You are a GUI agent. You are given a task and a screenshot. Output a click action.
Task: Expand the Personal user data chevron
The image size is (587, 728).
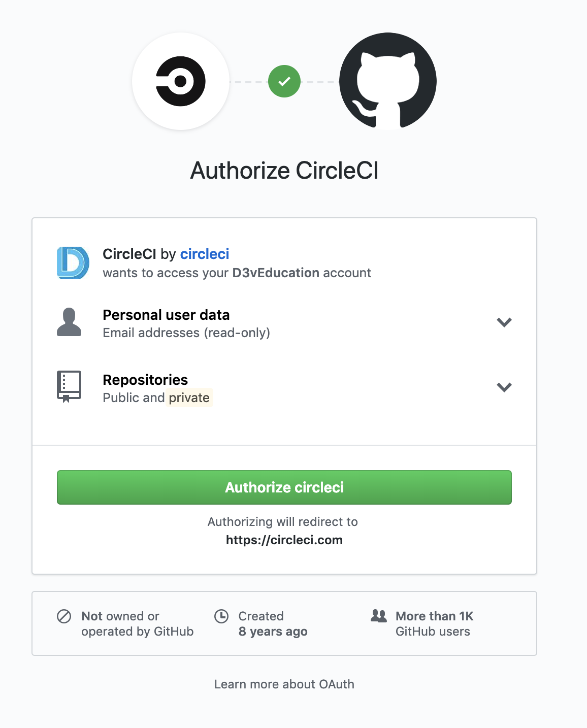(504, 322)
